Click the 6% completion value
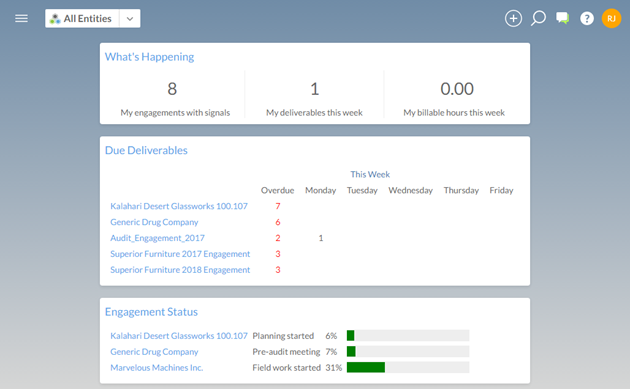The width and height of the screenshot is (630, 389). point(331,336)
